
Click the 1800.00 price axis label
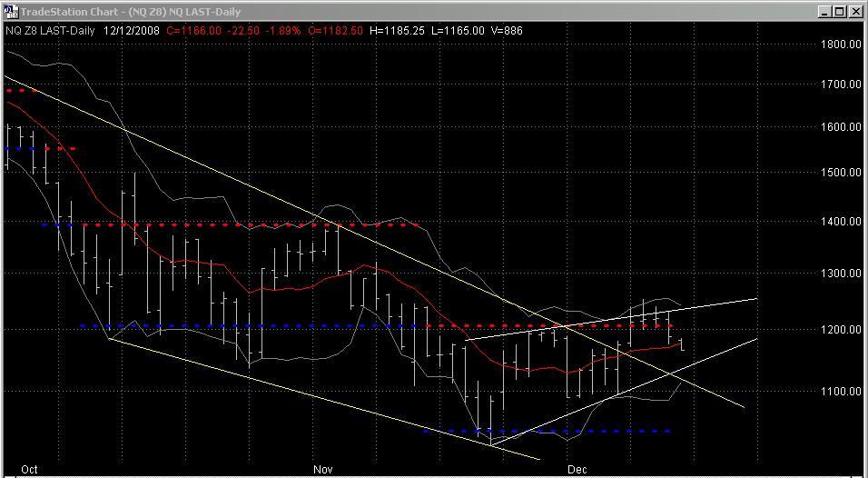[842, 45]
